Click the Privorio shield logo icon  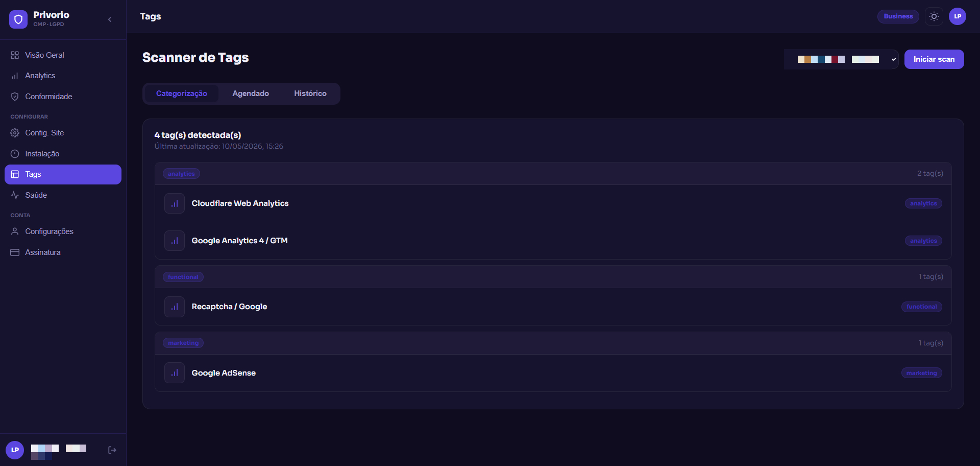coord(18,19)
